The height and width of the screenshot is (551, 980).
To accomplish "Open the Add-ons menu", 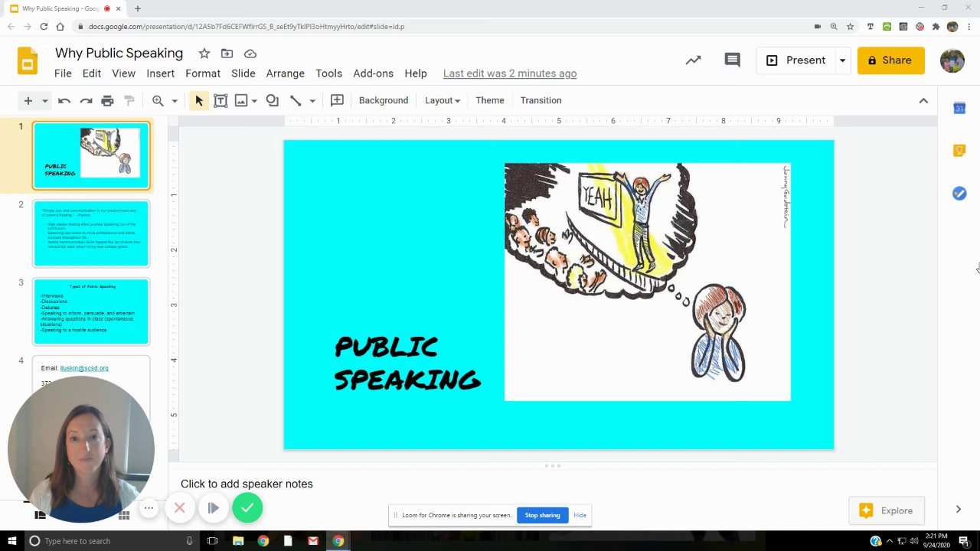I will [373, 73].
